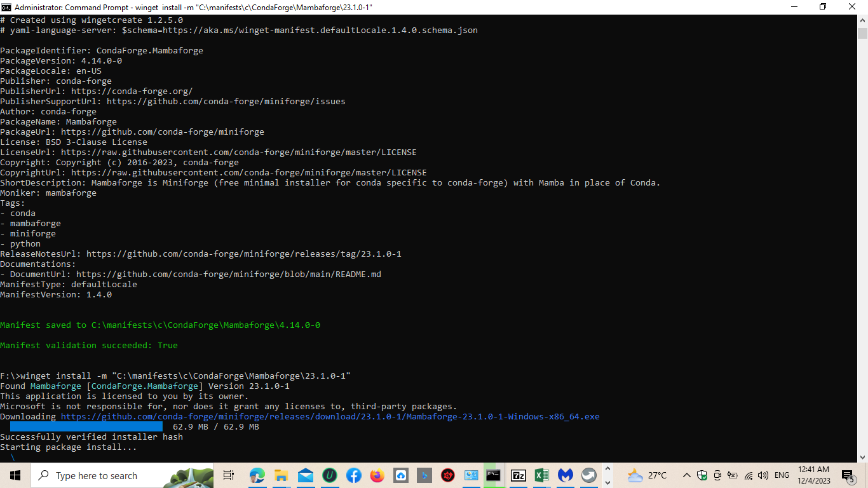Image resolution: width=868 pixels, height=488 pixels.
Task: Launch Malwarebytes from the taskbar
Action: 565,475
